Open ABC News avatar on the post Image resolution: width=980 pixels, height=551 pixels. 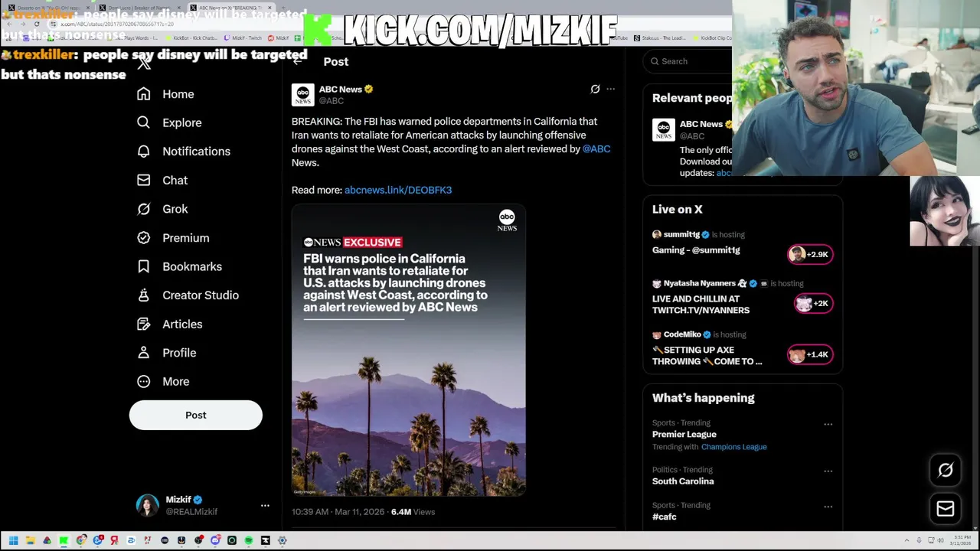coord(303,95)
